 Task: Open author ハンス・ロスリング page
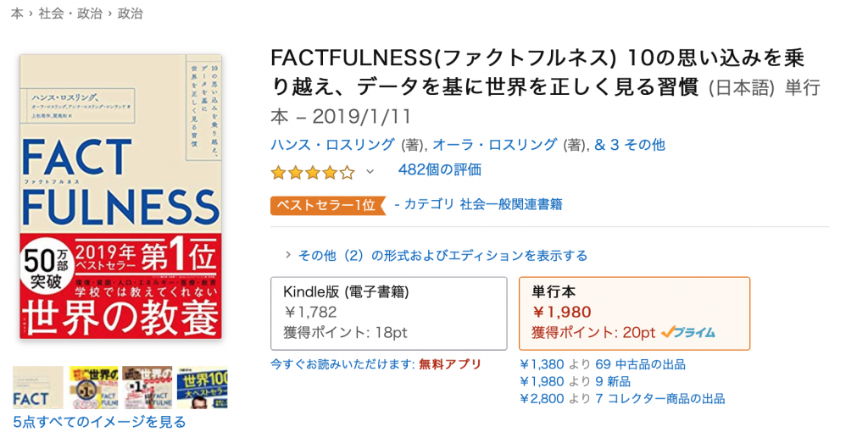(332, 145)
